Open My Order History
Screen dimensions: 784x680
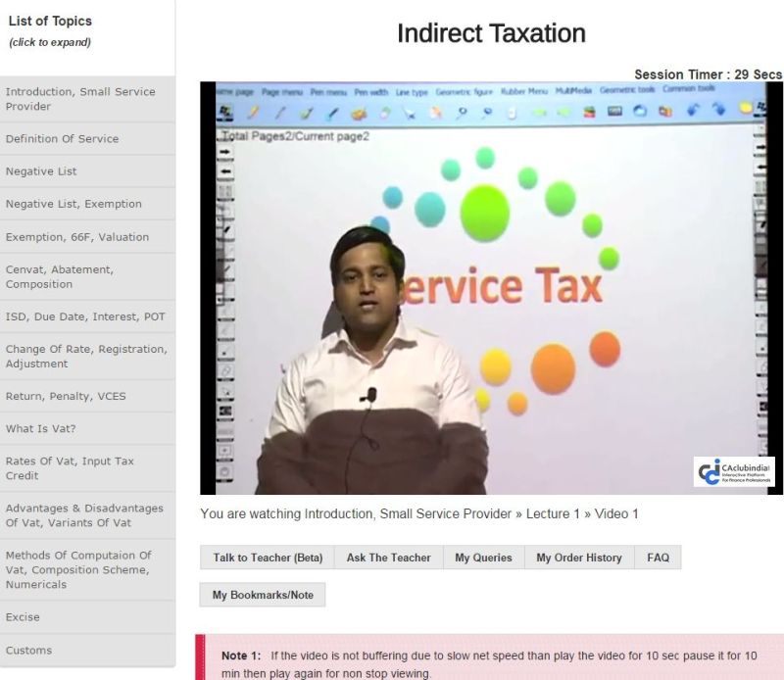point(578,558)
